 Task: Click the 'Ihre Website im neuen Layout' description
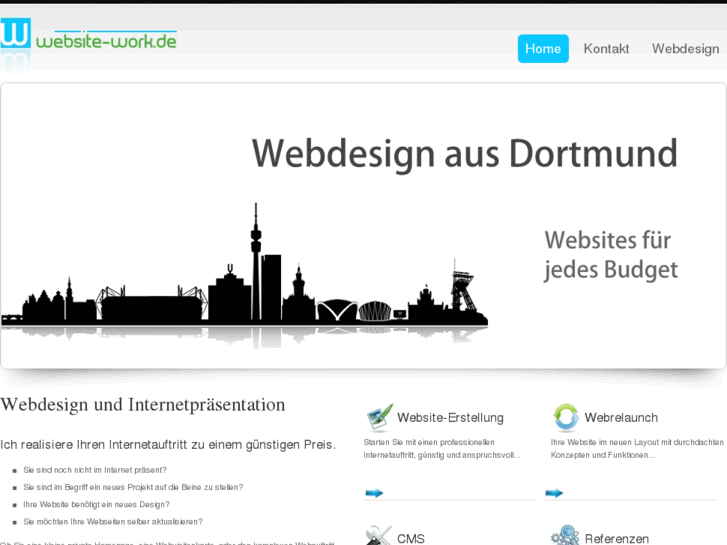coord(637,449)
